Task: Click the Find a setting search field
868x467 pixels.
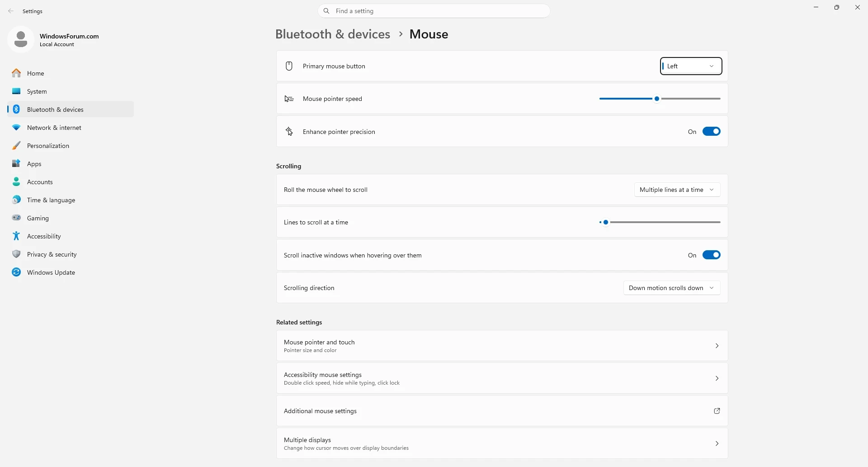Action: (x=434, y=11)
